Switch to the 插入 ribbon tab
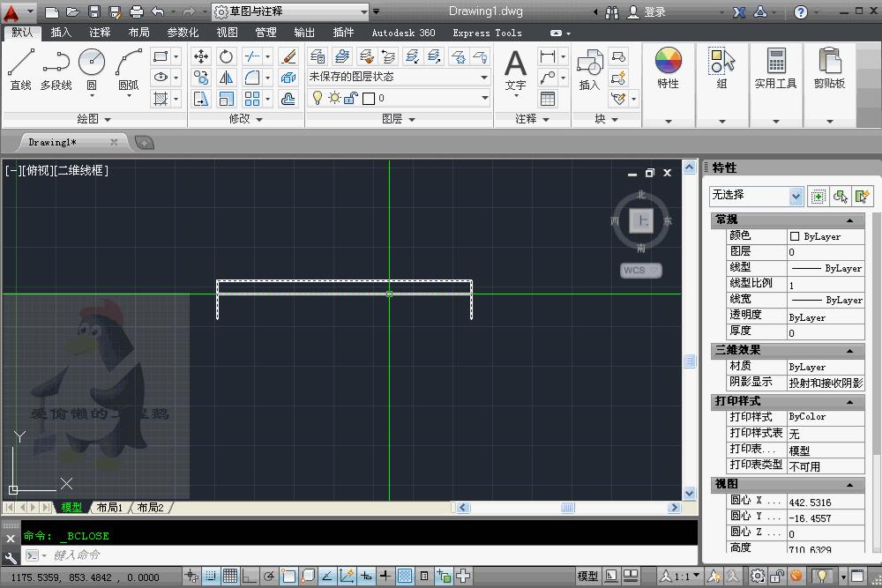Viewport: 882px width, 588px height. (61, 33)
